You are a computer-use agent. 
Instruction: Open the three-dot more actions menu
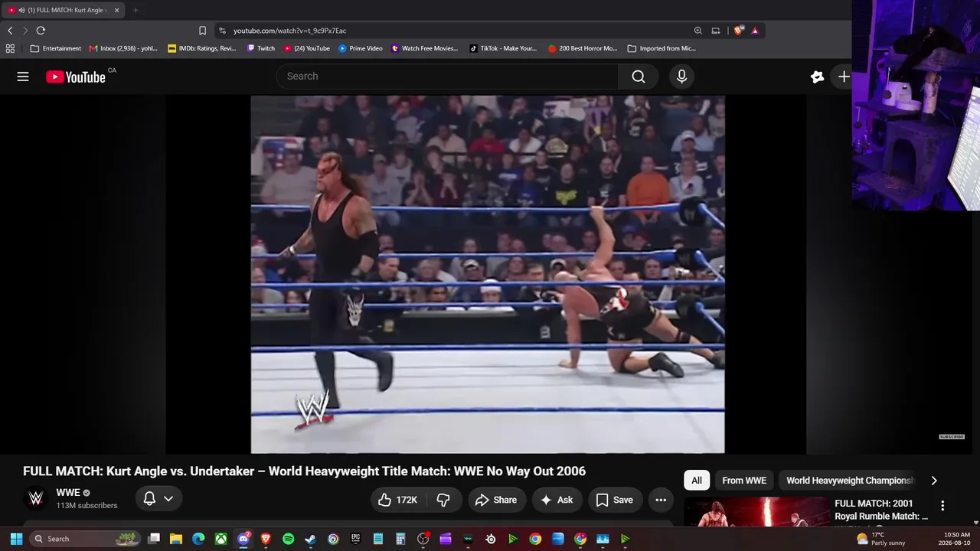click(661, 500)
